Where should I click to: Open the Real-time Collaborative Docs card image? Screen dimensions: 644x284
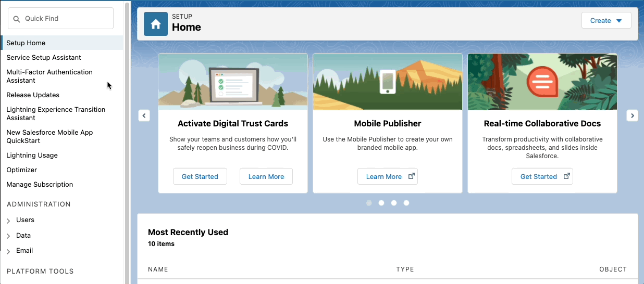click(x=542, y=82)
